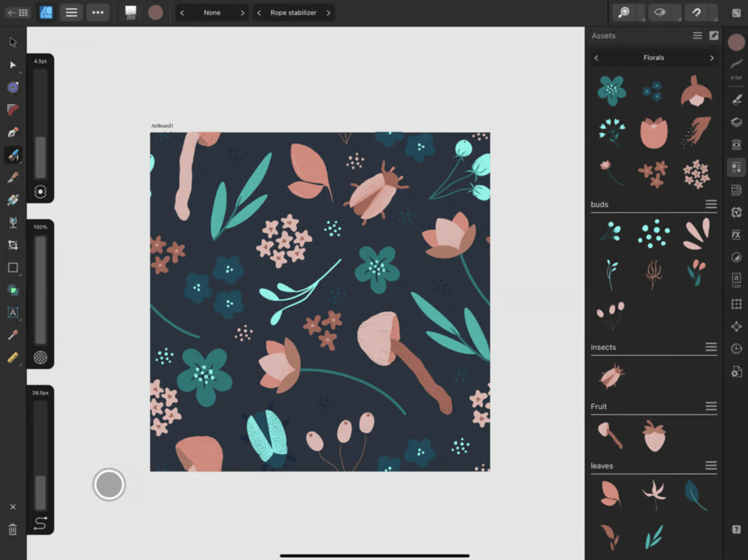Open the Transform studio
This screenshot has height=560, width=748.
coord(736,304)
